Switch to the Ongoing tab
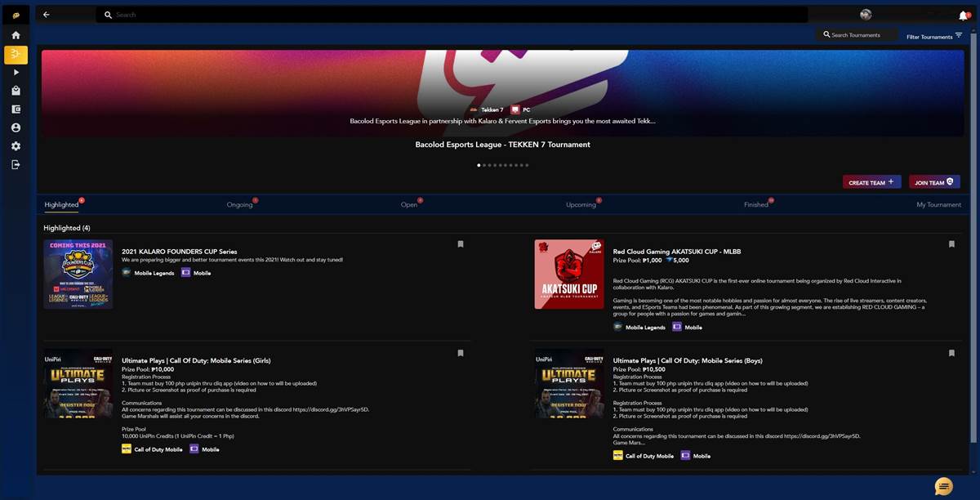 (x=240, y=204)
